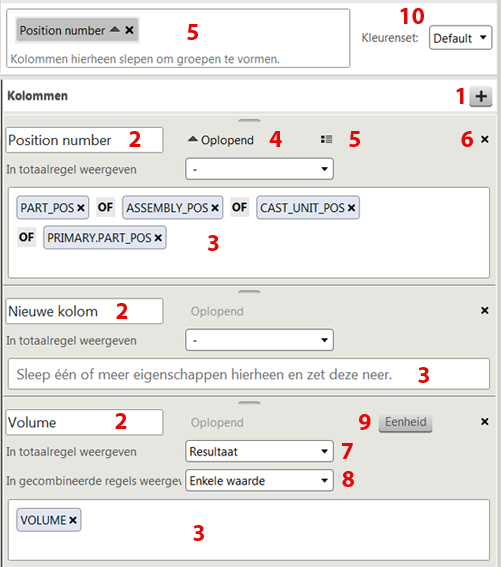Remove the VOLUME property tag
The image size is (501, 567).
click(73, 520)
